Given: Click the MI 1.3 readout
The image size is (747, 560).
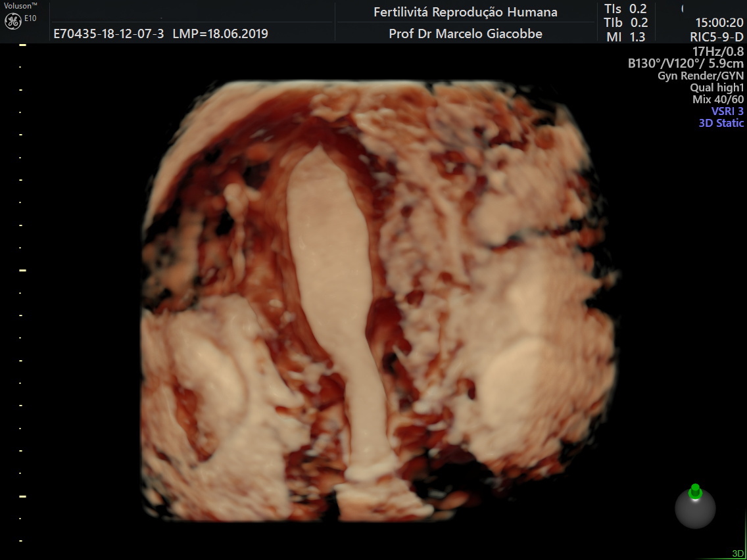Looking at the screenshot, I should pos(625,37).
